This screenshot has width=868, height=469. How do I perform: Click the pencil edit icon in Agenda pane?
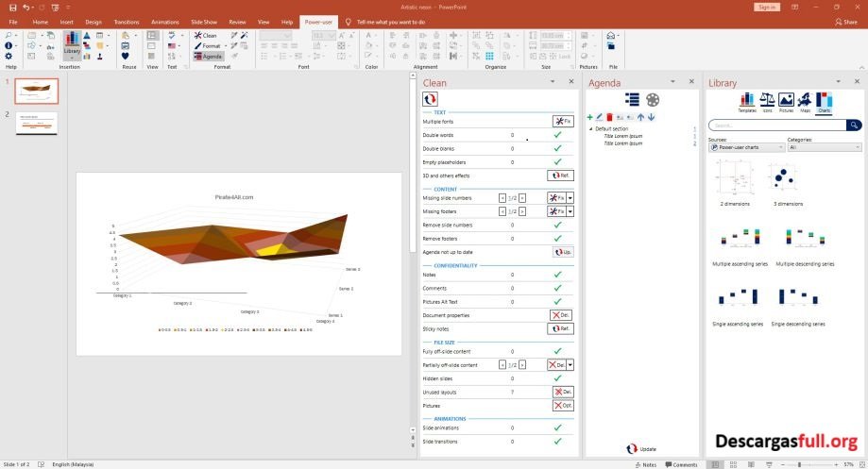click(600, 117)
